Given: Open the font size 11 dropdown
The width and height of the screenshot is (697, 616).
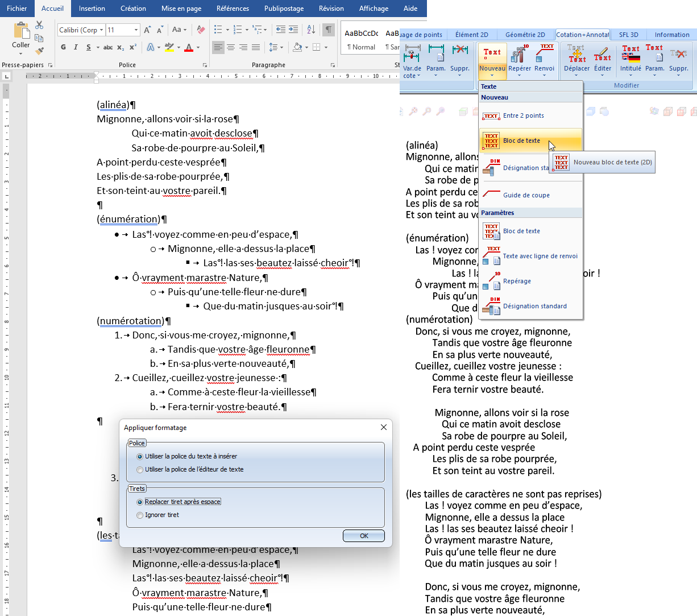Looking at the screenshot, I should (136, 30).
